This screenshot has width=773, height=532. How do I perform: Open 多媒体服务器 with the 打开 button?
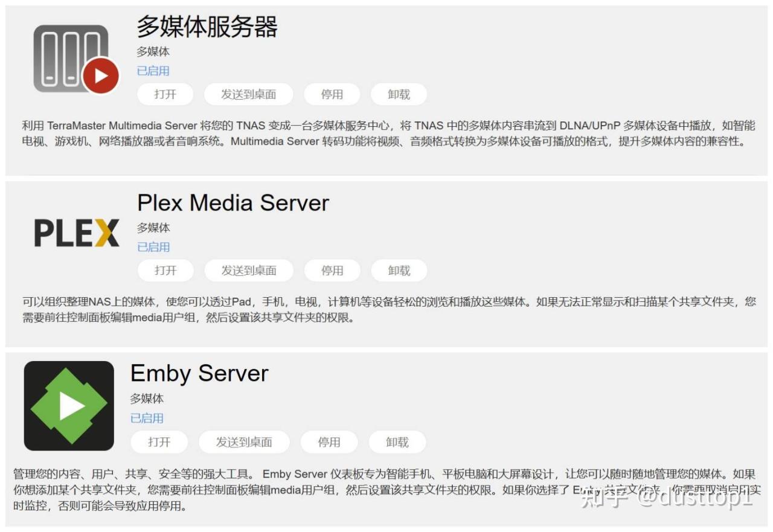click(165, 94)
